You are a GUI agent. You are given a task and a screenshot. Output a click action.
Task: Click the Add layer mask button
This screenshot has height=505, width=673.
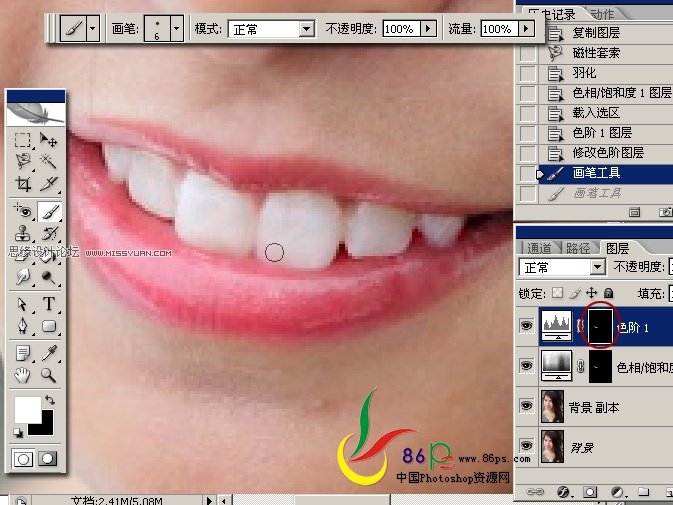(x=590, y=492)
